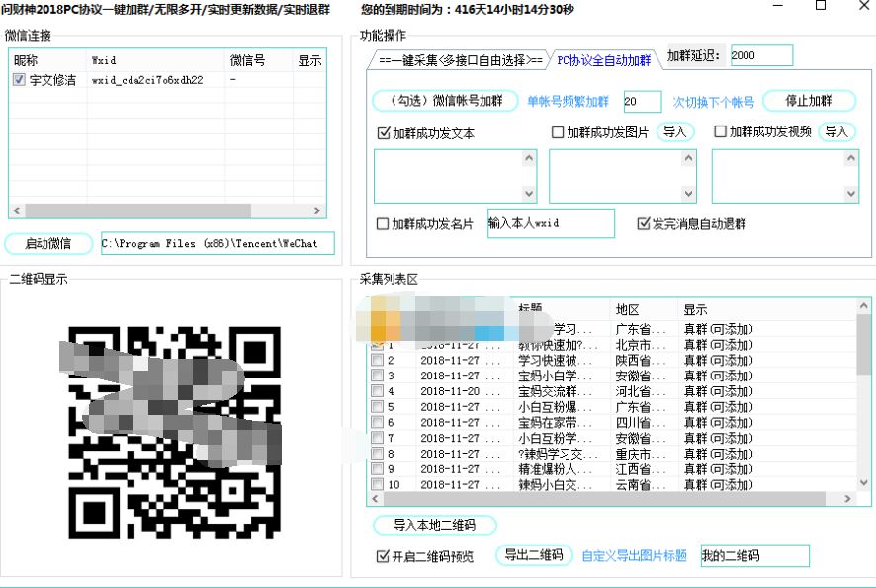Toggle 开启二维码预览 checkbox
The height and width of the screenshot is (588, 876).
383,556
